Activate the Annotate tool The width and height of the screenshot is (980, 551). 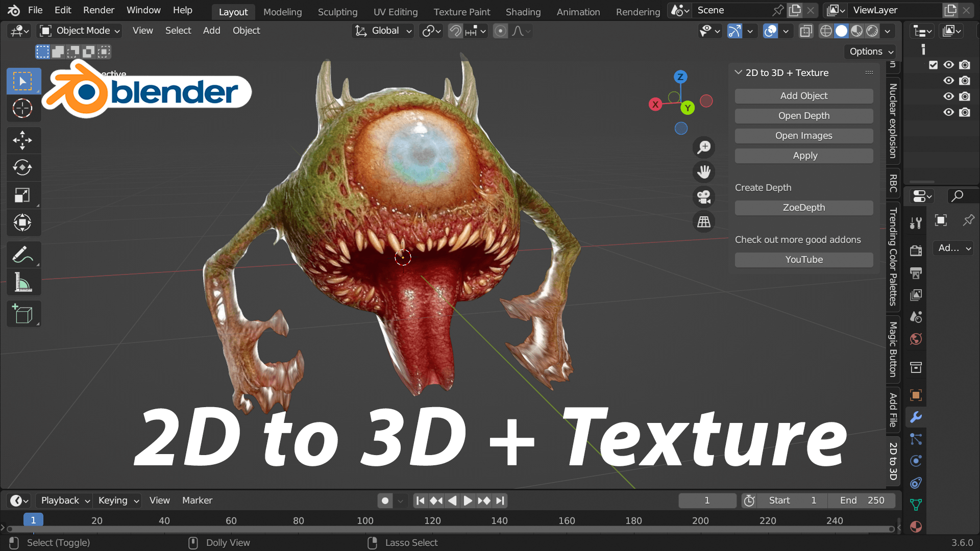(x=23, y=255)
